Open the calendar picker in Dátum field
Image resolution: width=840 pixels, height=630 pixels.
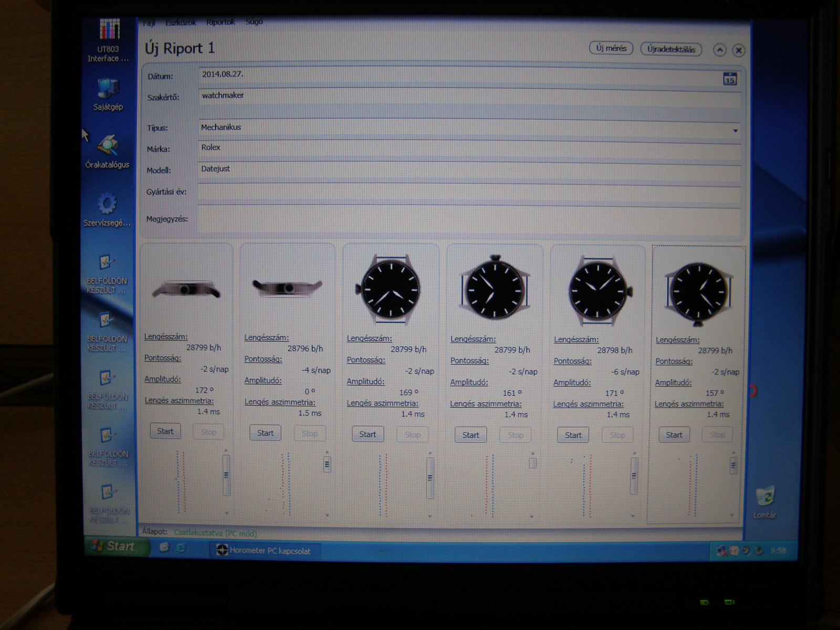pyautogui.click(x=730, y=79)
